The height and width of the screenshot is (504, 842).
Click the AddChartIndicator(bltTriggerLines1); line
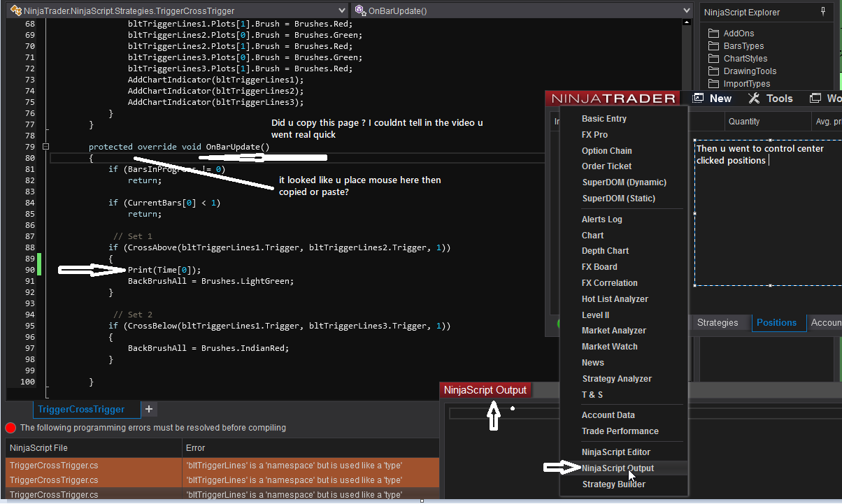[216, 80]
